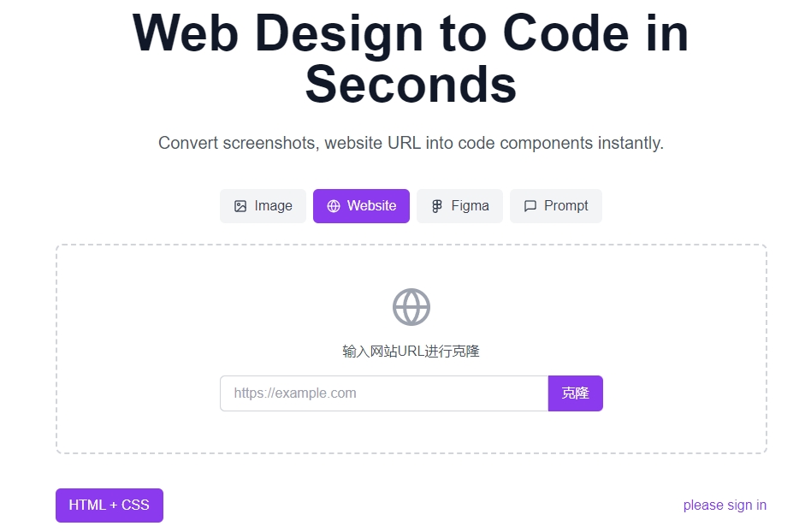The width and height of the screenshot is (805, 532).
Task: Click the Figma logo icon
Action: pyautogui.click(x=437, y=206)
